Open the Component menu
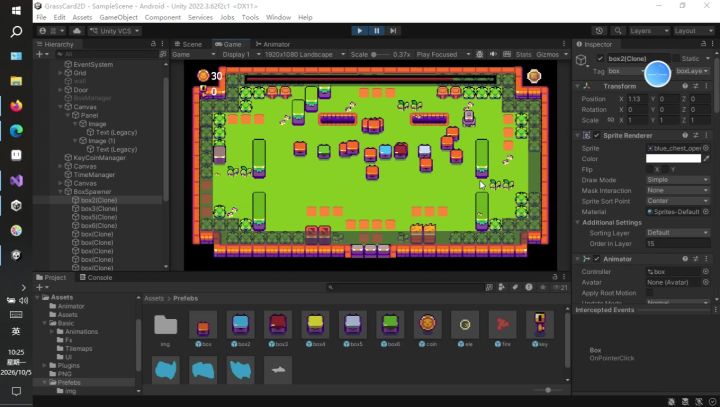Screen dimensions: 720x407 163,17
